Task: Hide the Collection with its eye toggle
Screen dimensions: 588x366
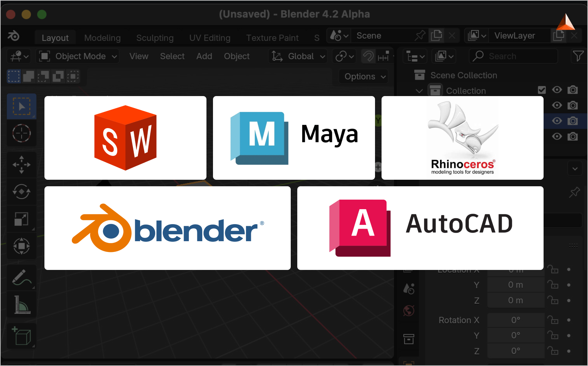Action: [x=557, y=90]
